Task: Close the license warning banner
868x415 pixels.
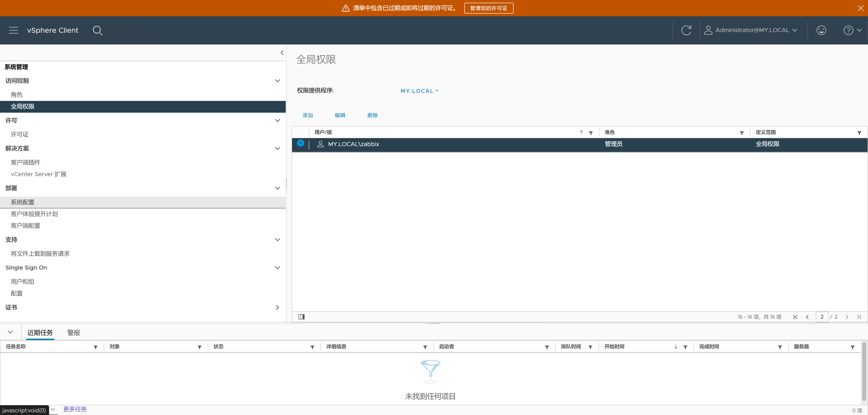Action: click(860, 8)
